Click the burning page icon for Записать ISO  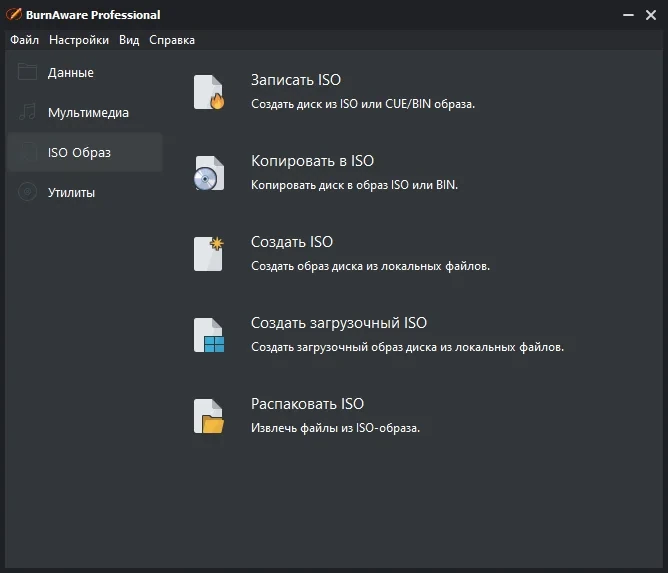[x=209, y=92]
